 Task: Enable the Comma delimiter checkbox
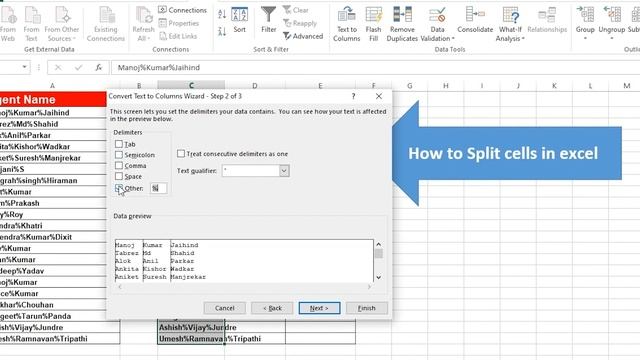(x=119, y=165)
